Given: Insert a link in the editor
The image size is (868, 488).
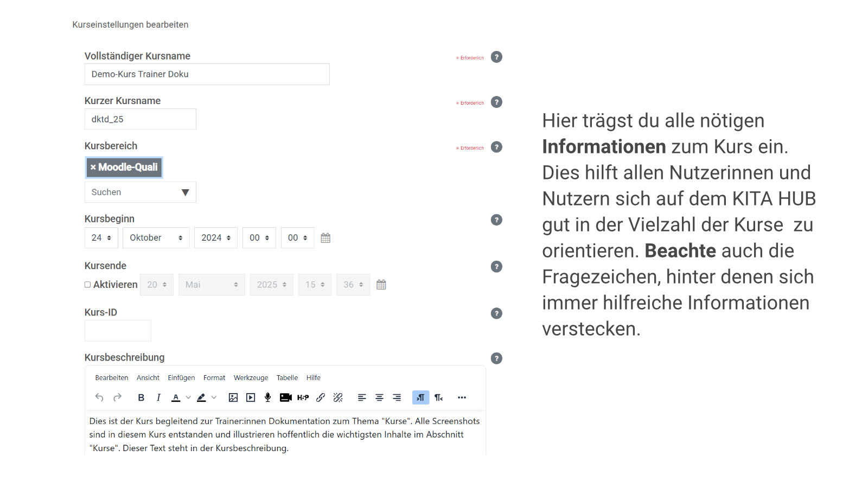Looking at the screenshot, I should (x=321, y=397).
